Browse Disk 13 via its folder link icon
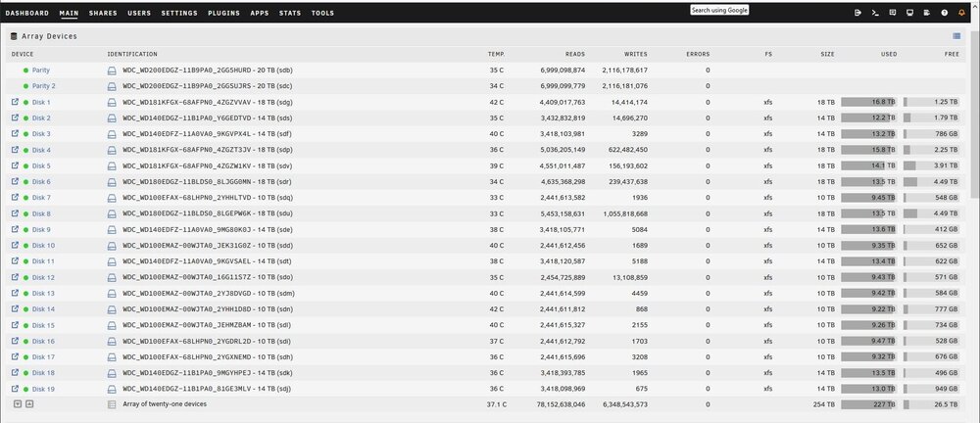Image resolution: width=980 pixels, height=423 pixels. pyautogui.click(x=15, y=293)
